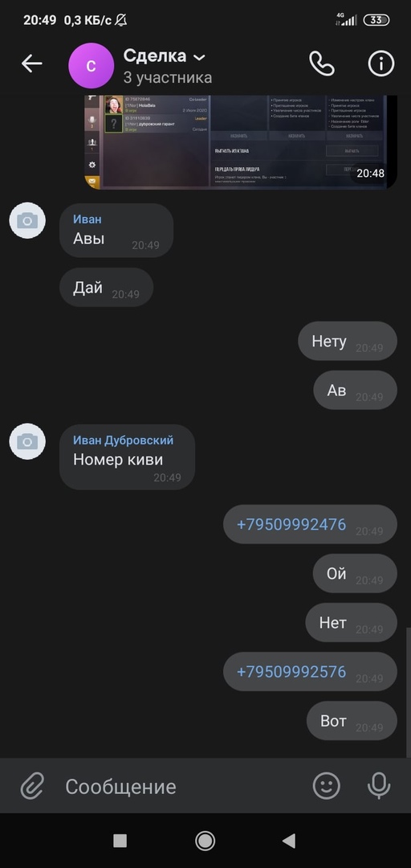Tap the Номер киви message bubble
Viewport: 411px width, 868px height.
[127, 457]
